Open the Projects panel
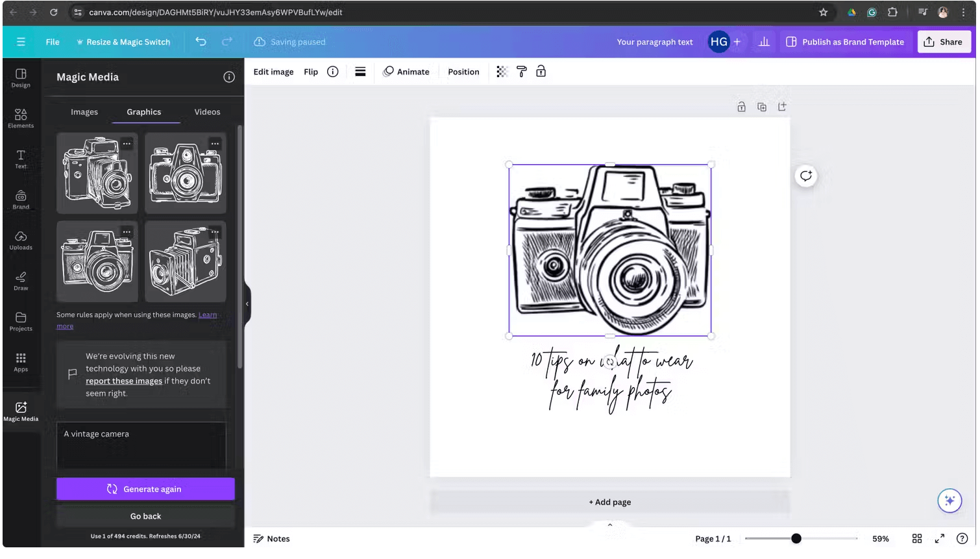The height and width of the screenshot is (559, 980). (x=20, y=321)
